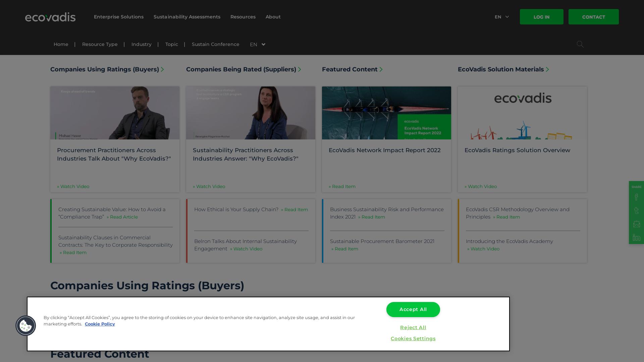Share page via email envelope icon
Viewport: 644px width, 362px height.
[636, 224]
